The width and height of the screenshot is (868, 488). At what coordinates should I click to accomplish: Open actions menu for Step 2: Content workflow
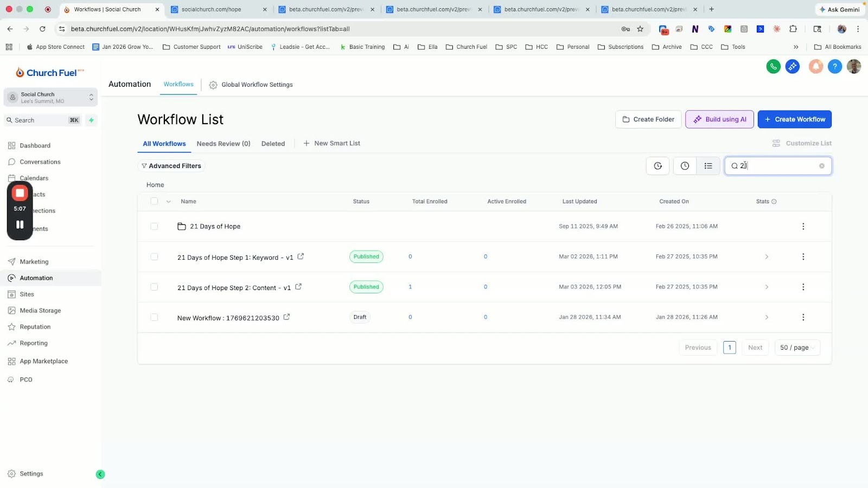pos(803,287)
